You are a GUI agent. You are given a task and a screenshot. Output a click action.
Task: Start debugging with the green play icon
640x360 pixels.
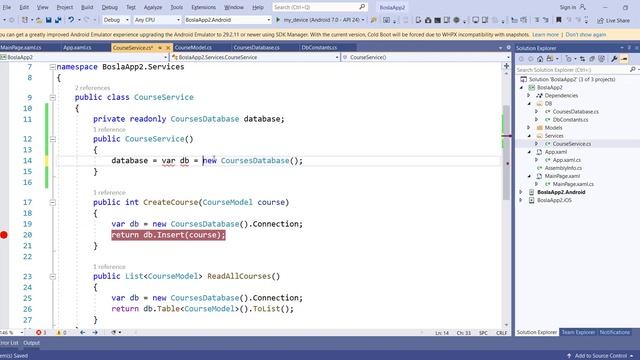[x=278, y=20]
